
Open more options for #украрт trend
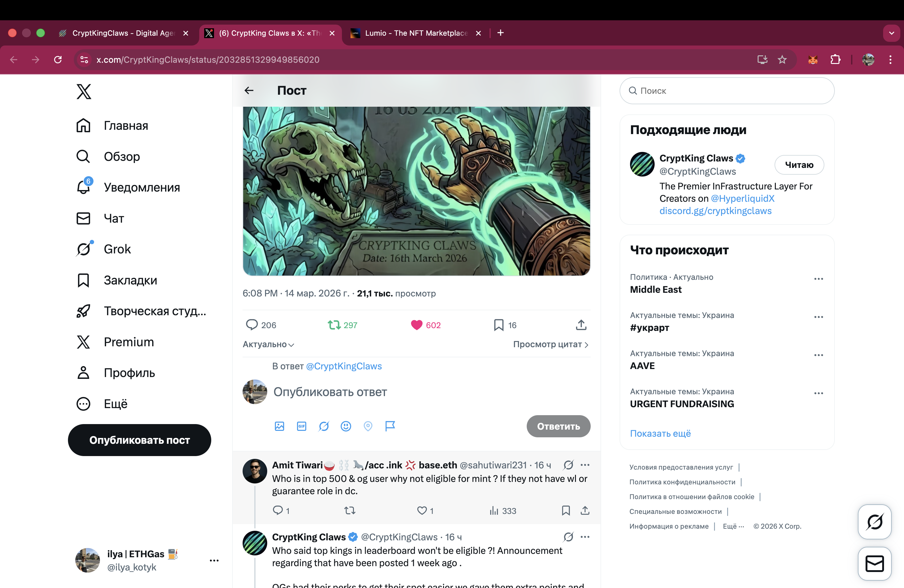point(819,317)
